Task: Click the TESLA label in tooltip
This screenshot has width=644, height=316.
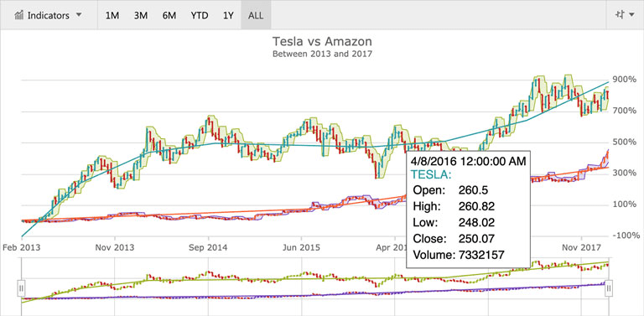Action: [x=431, y=175]
